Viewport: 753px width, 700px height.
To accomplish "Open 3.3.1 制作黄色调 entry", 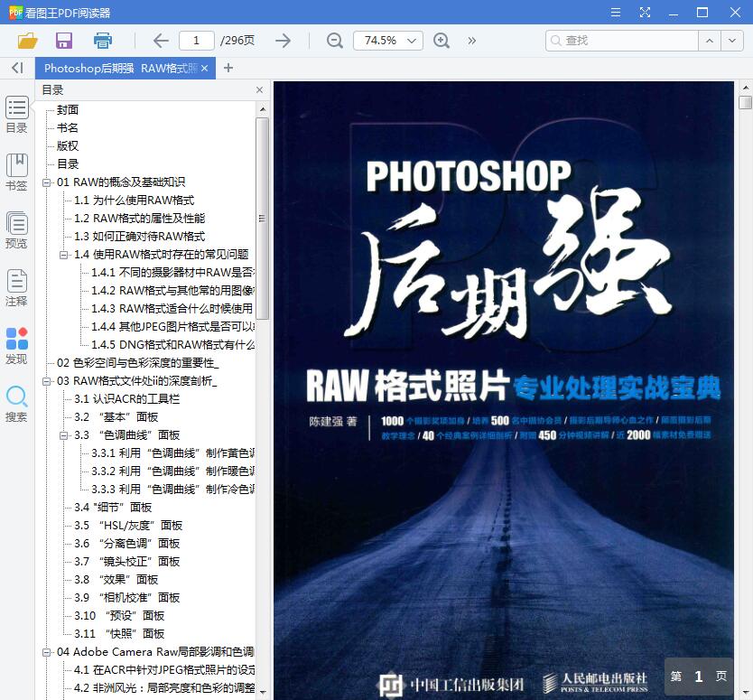I will (x=172, y=453).
